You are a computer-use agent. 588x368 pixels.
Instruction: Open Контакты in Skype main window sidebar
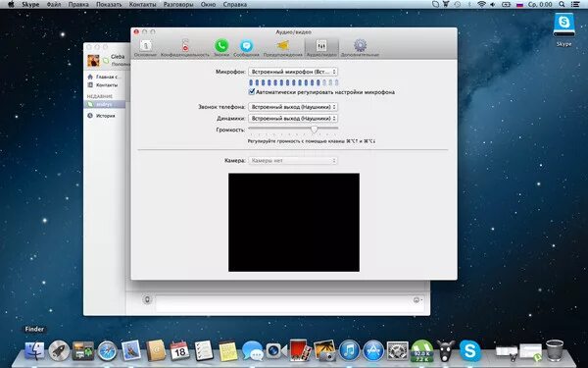coord(103,84)
